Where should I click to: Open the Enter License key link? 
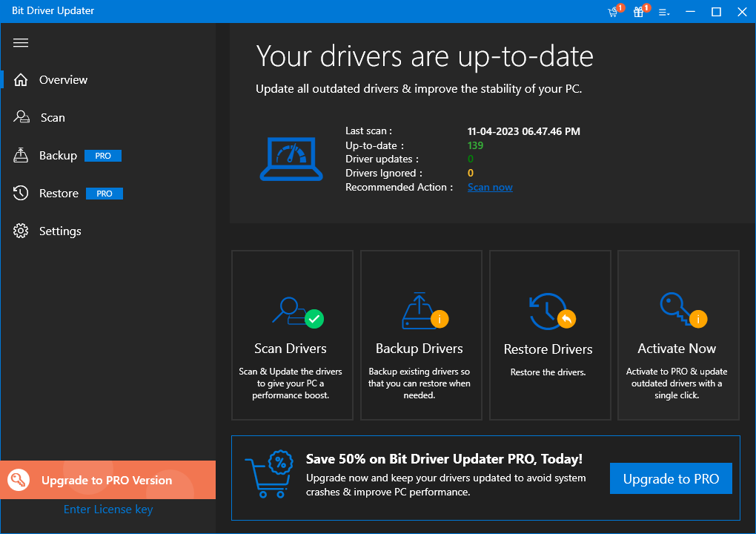(x=108, y=510)
